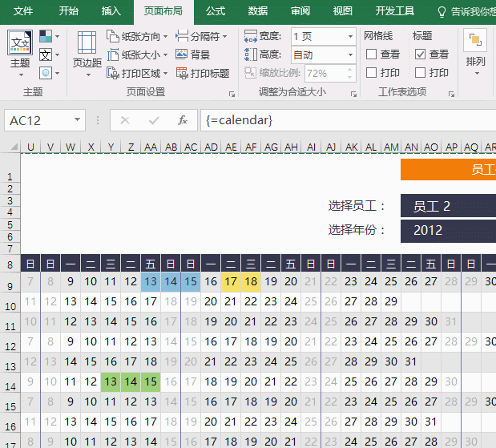Click 纸张方向 orientation button
The height and width of the screenshot is (448, 496).
tap(137, 37)
